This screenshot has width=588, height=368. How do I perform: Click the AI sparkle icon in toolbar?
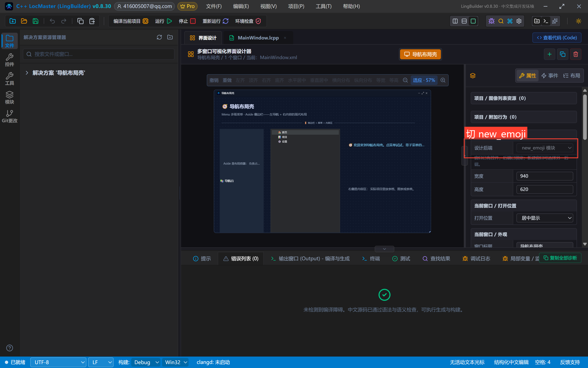(x=555, y=21)
